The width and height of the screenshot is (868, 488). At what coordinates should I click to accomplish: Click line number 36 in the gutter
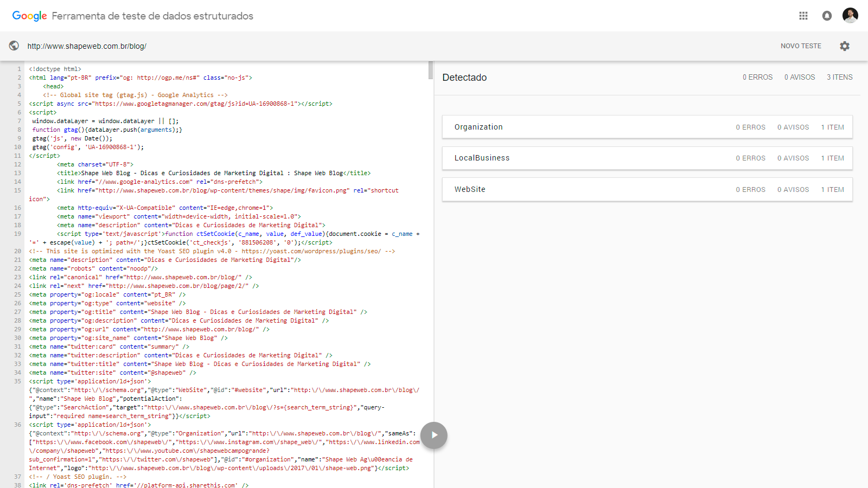tap(17, 425)
